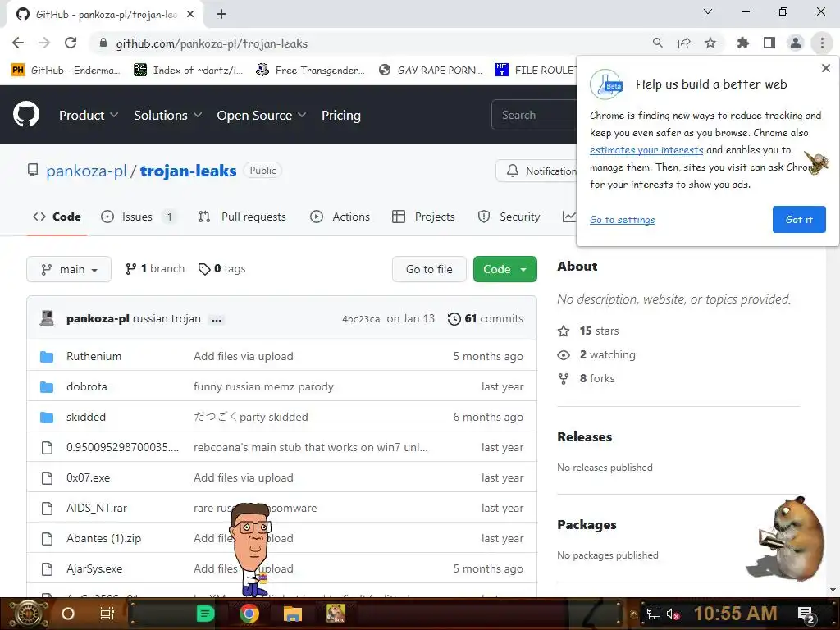Click the Ruthenium folder icon
This screenshot has height=630, width=840.
[x=47, y=356]
